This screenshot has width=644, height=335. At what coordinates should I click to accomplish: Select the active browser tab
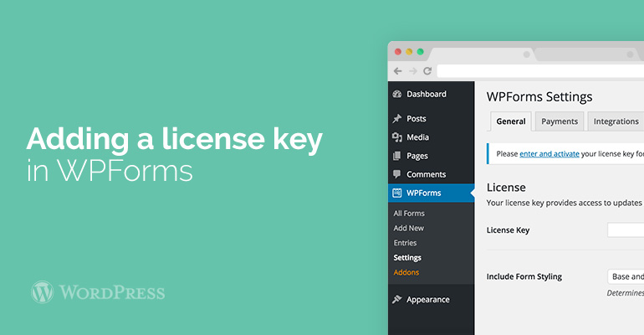481,54
